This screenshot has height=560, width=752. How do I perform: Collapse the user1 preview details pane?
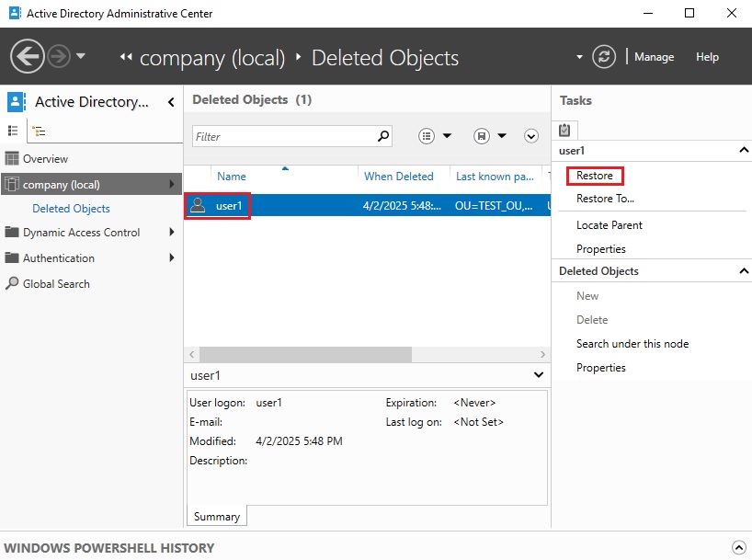coord(538,375)
